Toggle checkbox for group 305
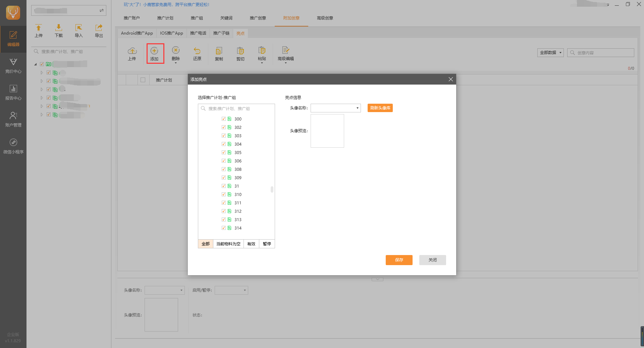This screenshot has height=348, width=644. coord(224,152)
